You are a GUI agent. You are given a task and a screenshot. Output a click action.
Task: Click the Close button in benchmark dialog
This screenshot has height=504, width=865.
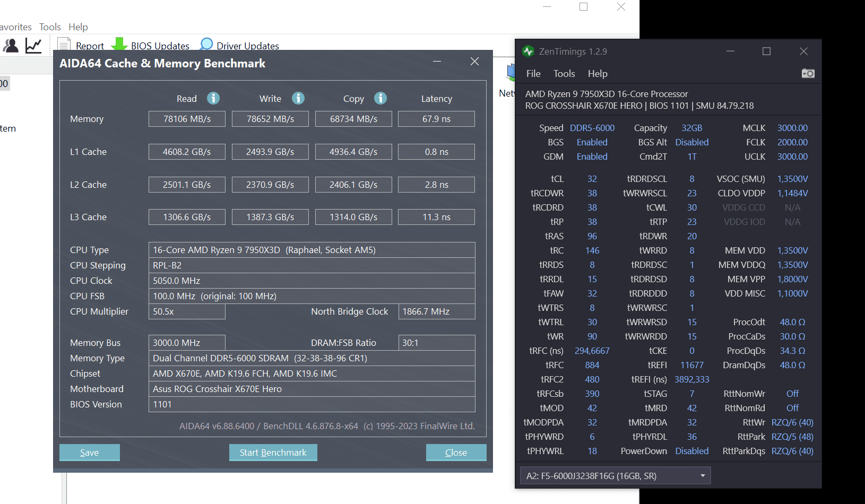point(456,453)
